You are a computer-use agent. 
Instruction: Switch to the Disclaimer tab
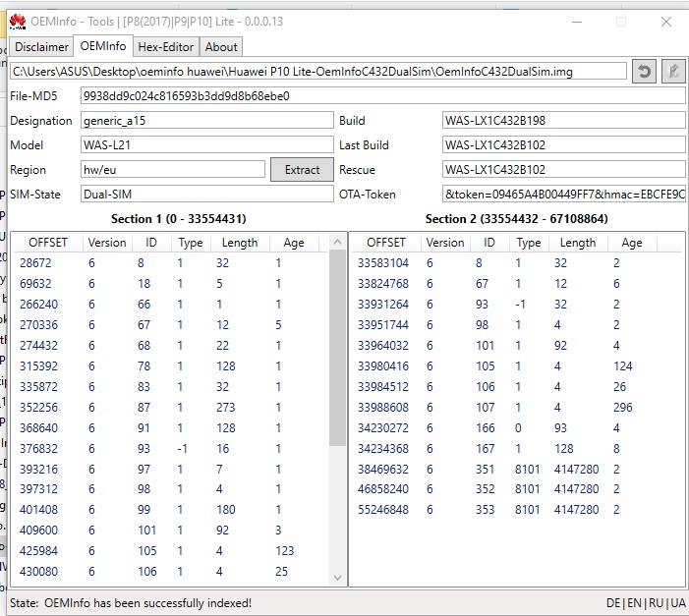tap(41, 47)
